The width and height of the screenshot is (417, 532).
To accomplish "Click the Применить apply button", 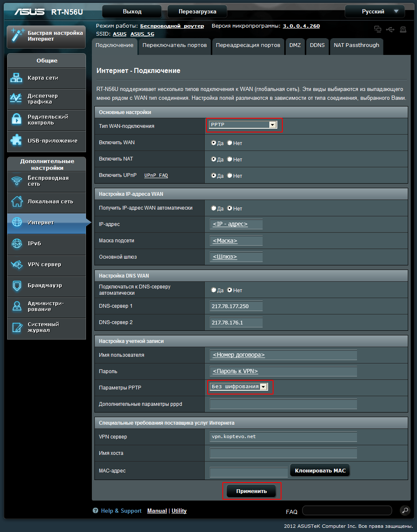I will (x=251, y=491).
